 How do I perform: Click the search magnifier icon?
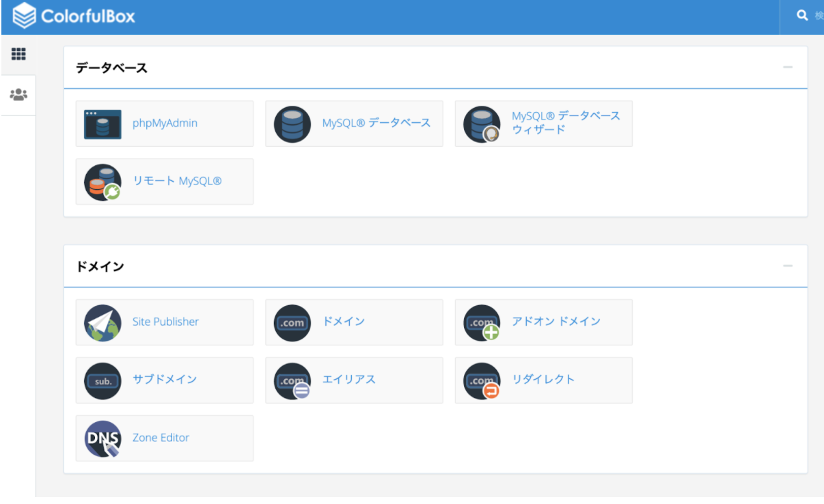point(802,15)
